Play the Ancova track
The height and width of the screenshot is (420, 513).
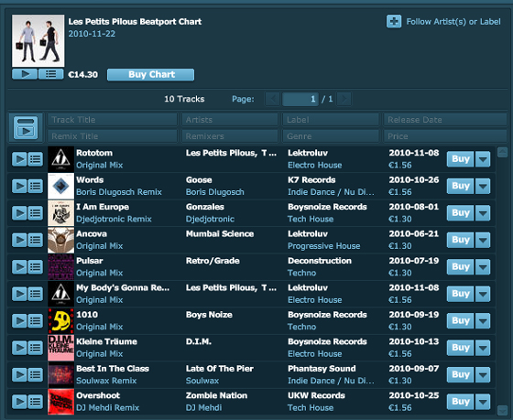pyautogui.click(x=19, y=241)
